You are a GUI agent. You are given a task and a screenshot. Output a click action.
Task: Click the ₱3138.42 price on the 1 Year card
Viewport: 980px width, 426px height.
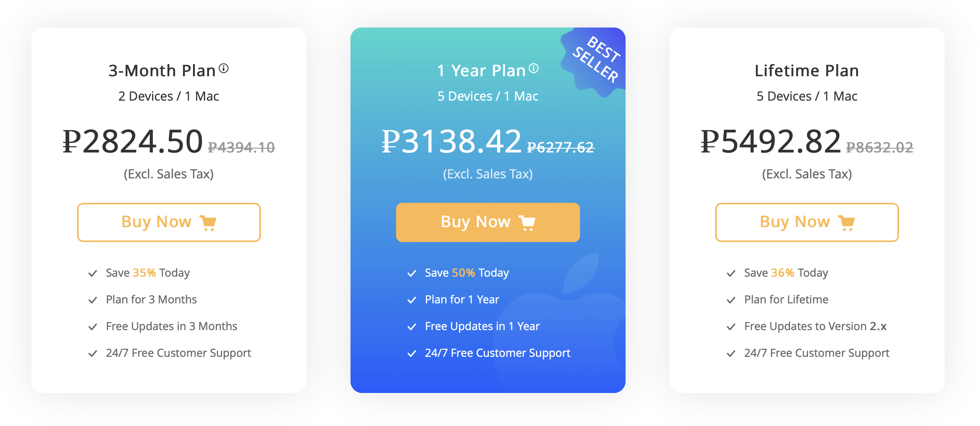click(452, 141)
